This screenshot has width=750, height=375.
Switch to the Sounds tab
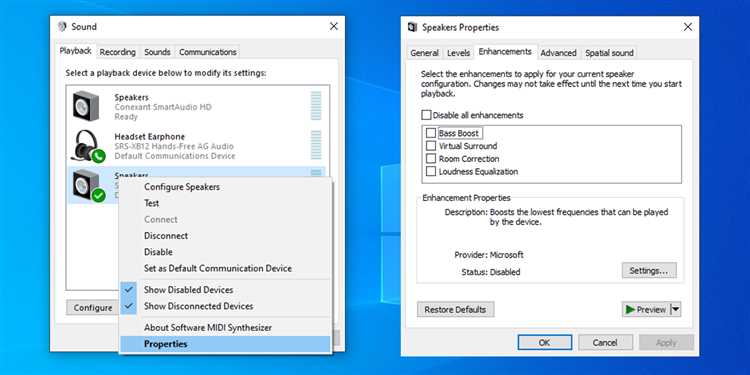click(x=157, y=52)
